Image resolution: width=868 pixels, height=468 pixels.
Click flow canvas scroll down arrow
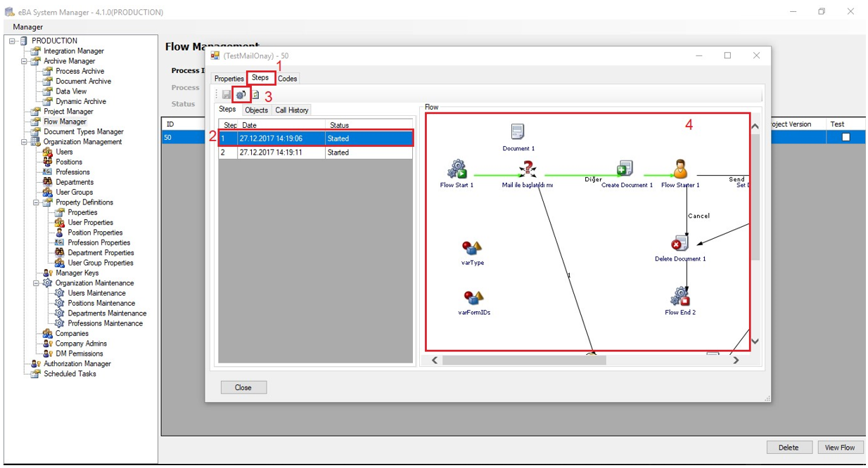(x=755, y=342)
